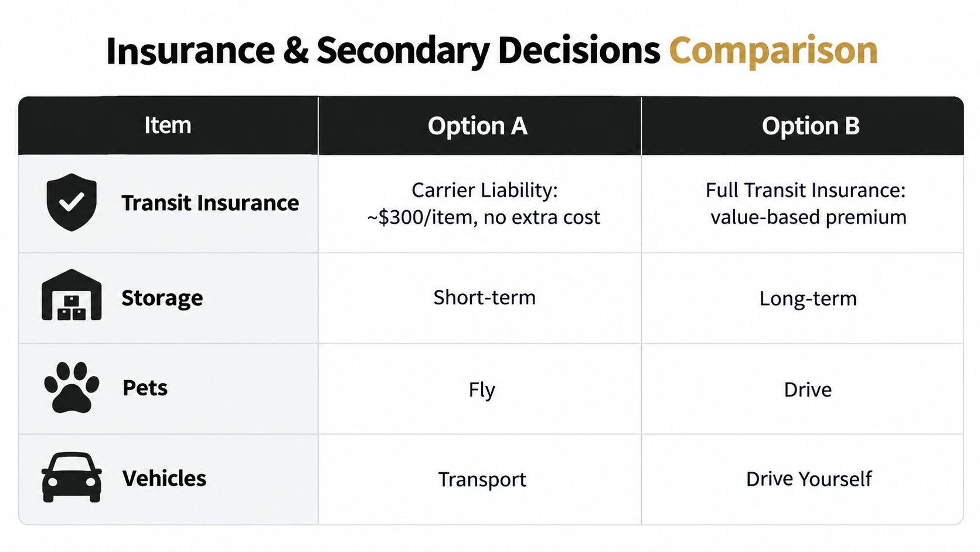Click the storage warehouse icon

click(x=72, y=295)
